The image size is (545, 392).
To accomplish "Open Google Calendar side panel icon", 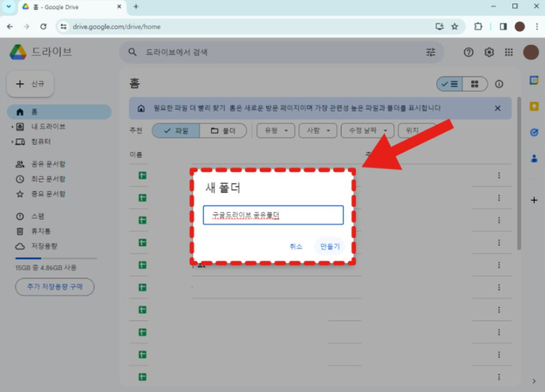I will click(x=534, y=80).
